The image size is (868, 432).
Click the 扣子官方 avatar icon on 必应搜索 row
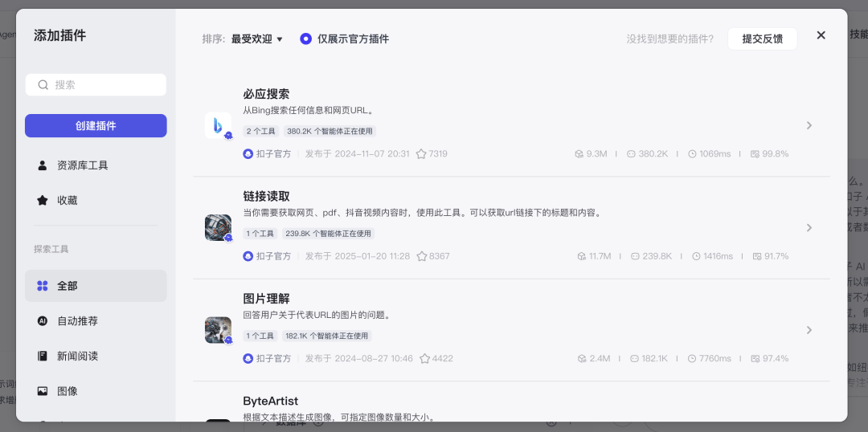pos(248,154)
